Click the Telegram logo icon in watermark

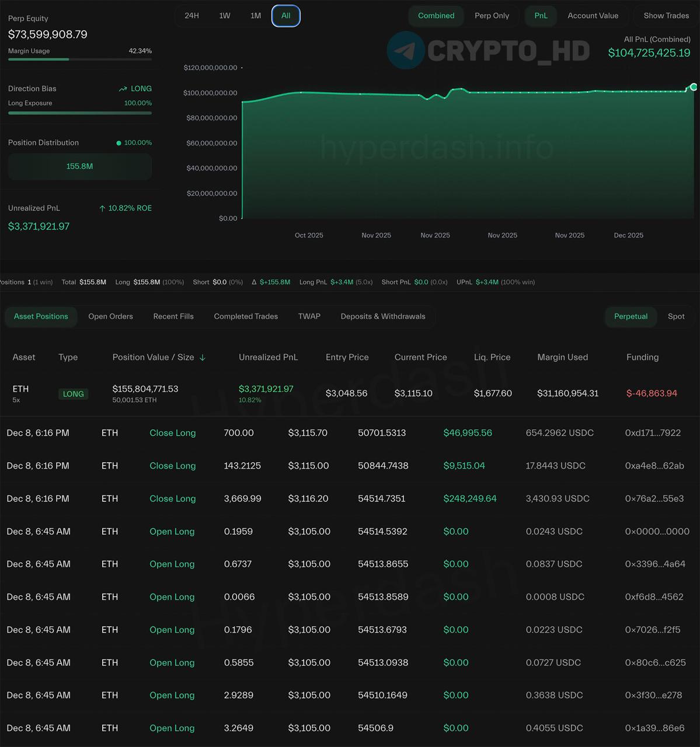(x=406, y=50)
